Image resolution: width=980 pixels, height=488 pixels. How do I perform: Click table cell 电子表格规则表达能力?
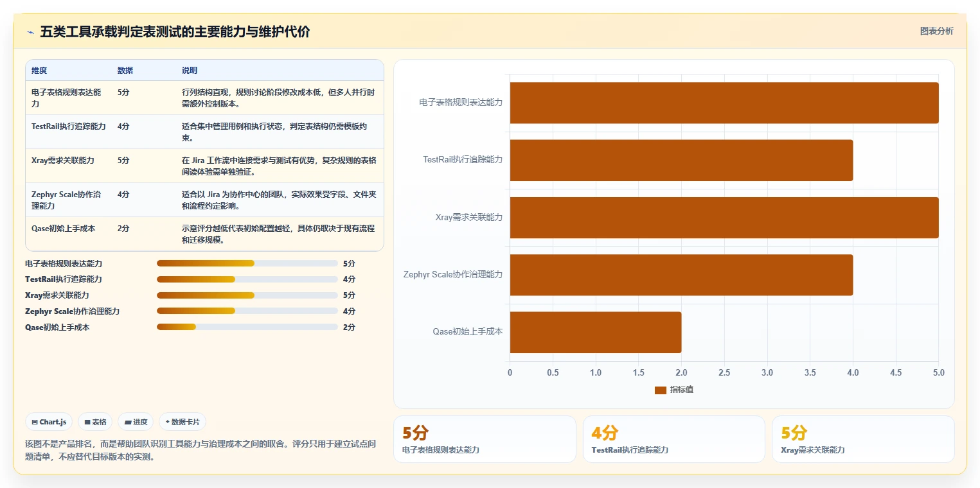[67, 98]
